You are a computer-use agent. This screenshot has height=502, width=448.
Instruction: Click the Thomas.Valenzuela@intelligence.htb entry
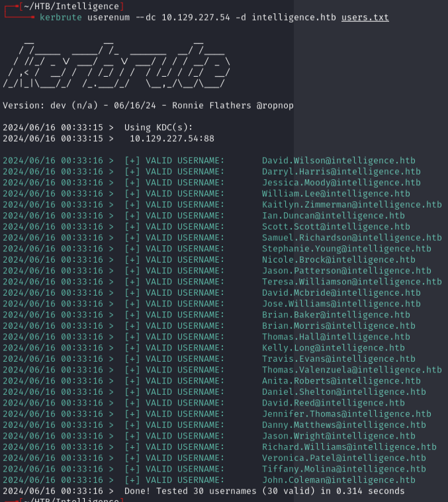point(351,370)
